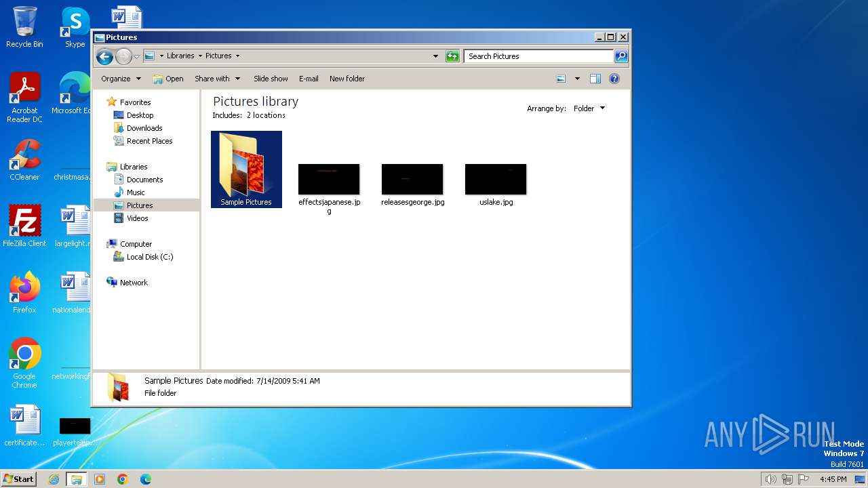The width and height of the screenshot is (868, 488).
Task: Open the Share with dropdown
Action: [x=217, y=79]
